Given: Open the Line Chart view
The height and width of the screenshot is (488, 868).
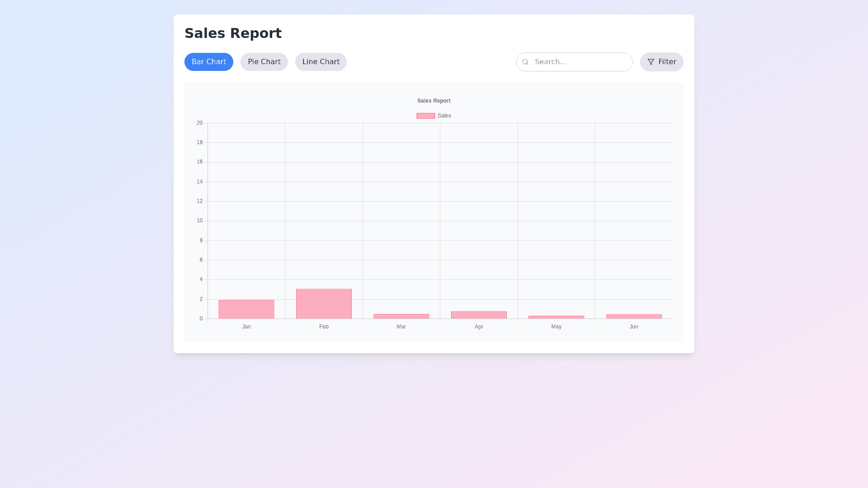Looking at the screenshot, I should (x=321, y=62).
